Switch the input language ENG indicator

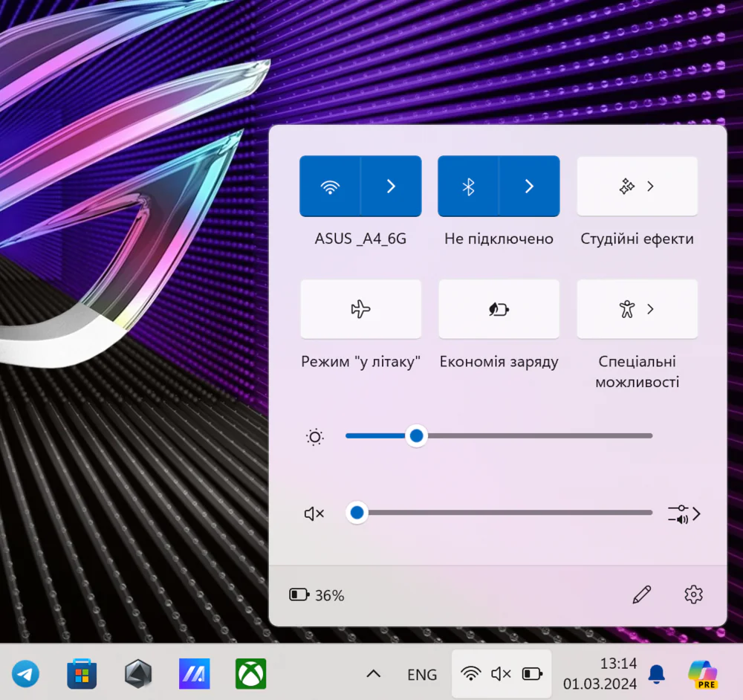(x=422, y=675)
